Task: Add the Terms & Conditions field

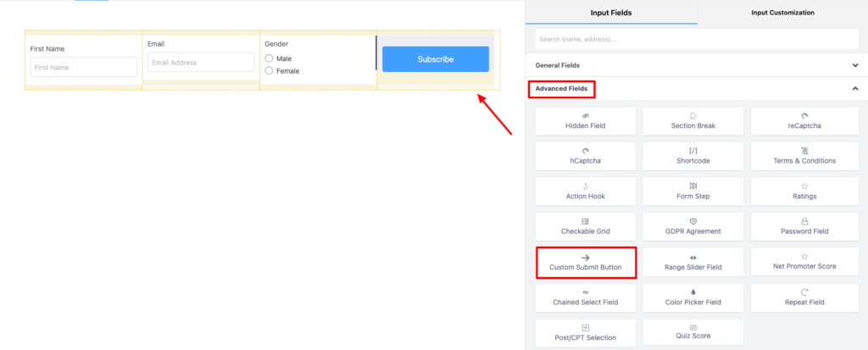Action: click(x=804, y=156)
